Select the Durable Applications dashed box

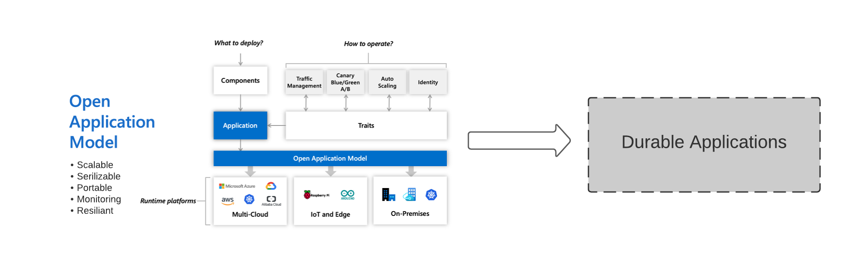(x=704, y=145)
